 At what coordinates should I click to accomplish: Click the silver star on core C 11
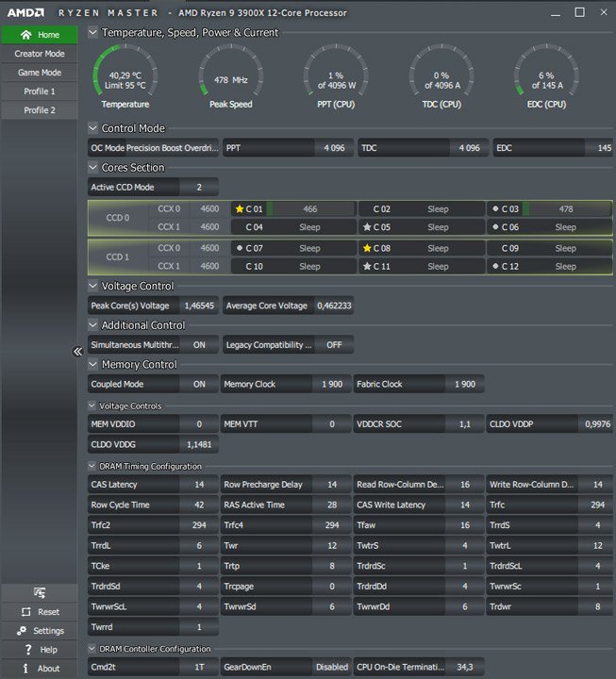[x=367, y=266]
